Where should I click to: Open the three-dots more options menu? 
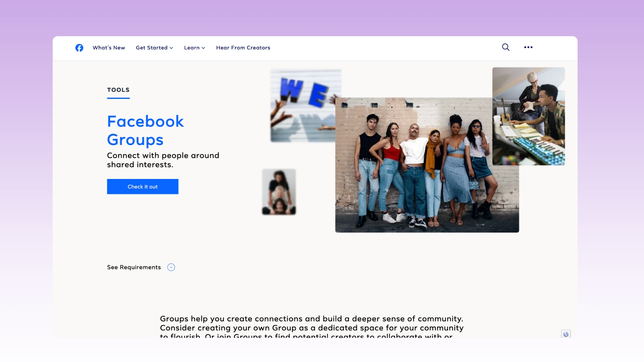[x=528, y=47]
